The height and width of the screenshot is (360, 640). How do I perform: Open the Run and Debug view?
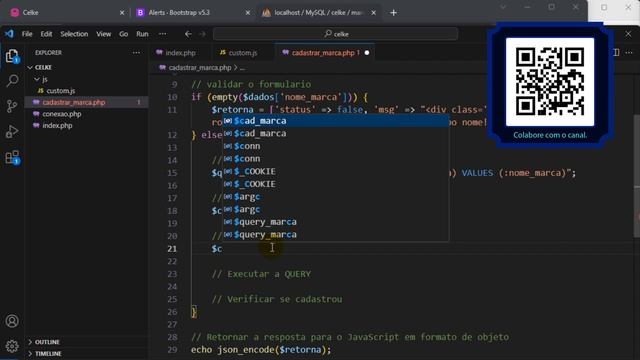(12, 131)
